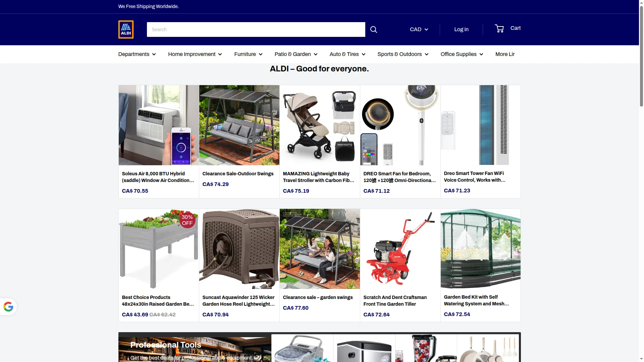Screen dimensions: 644x362
Task: Open Clearance Sale-Outdoor Swings image
Action: pos(239,125)
